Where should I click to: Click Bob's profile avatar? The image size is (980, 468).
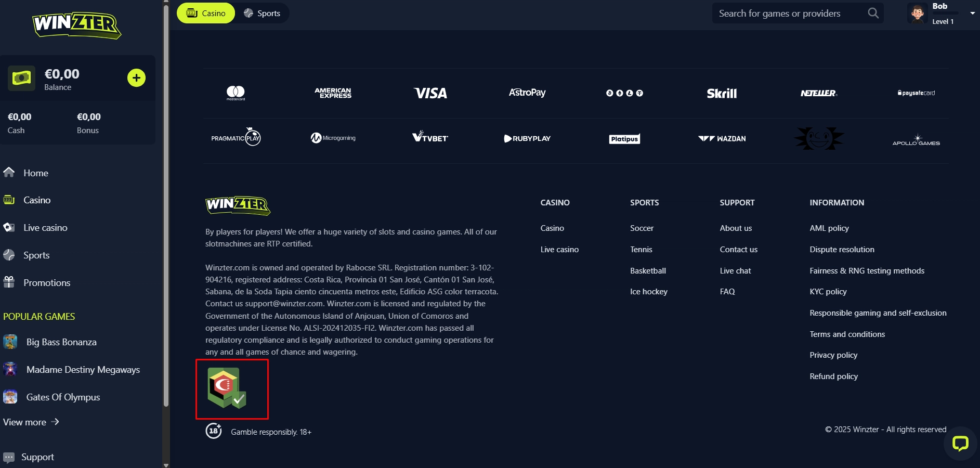click(918, 14)
